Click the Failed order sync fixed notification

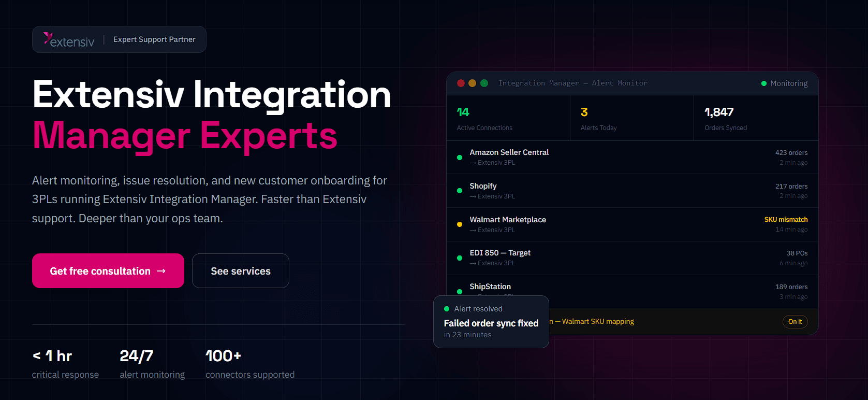click(x=491, y=322)
